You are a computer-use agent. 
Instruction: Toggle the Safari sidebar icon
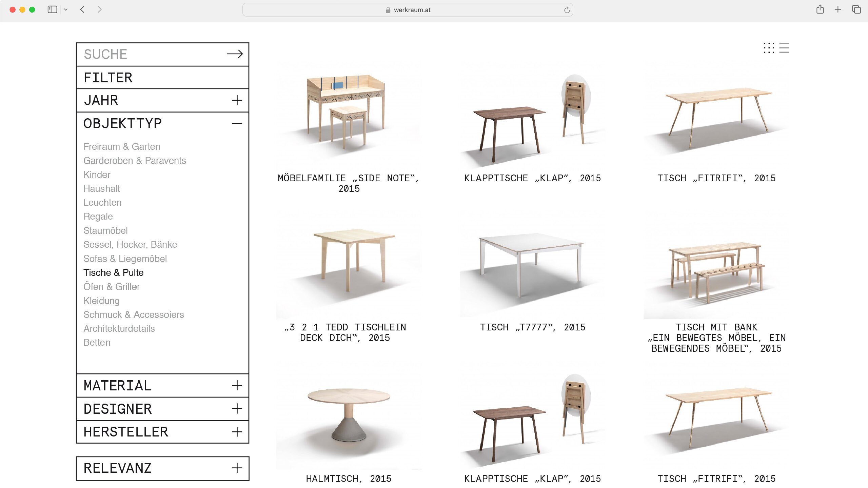[52, 9]
